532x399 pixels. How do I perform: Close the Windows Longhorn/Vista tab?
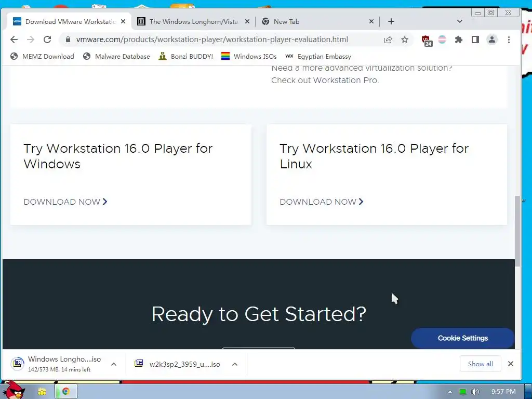pyautogui.click(x=247, y=21)
